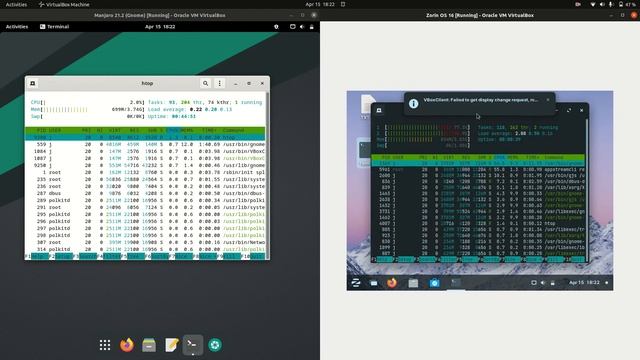Show applications grid in Manjaro dock
This screenshot has width=640, height=360.
(105, 345)
